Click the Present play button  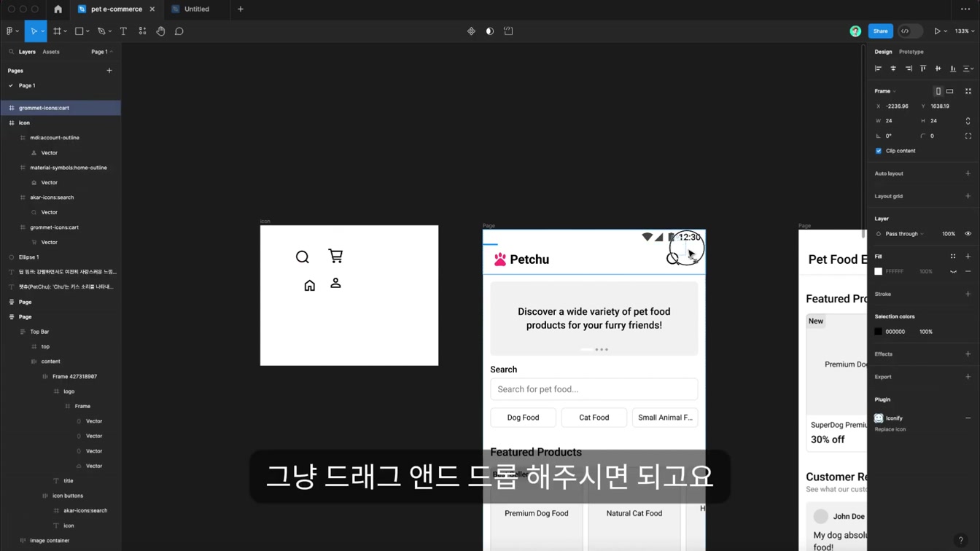click(x=937, y=31)
